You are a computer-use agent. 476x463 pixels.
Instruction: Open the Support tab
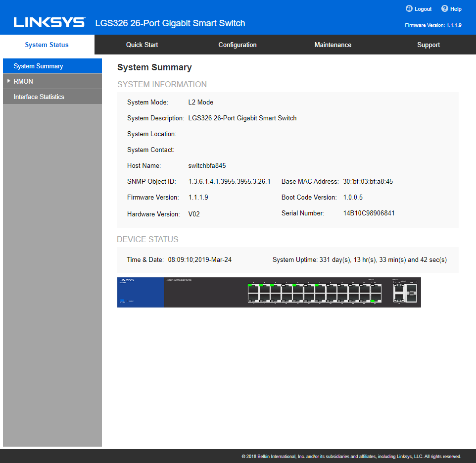(x=428, y=45)
